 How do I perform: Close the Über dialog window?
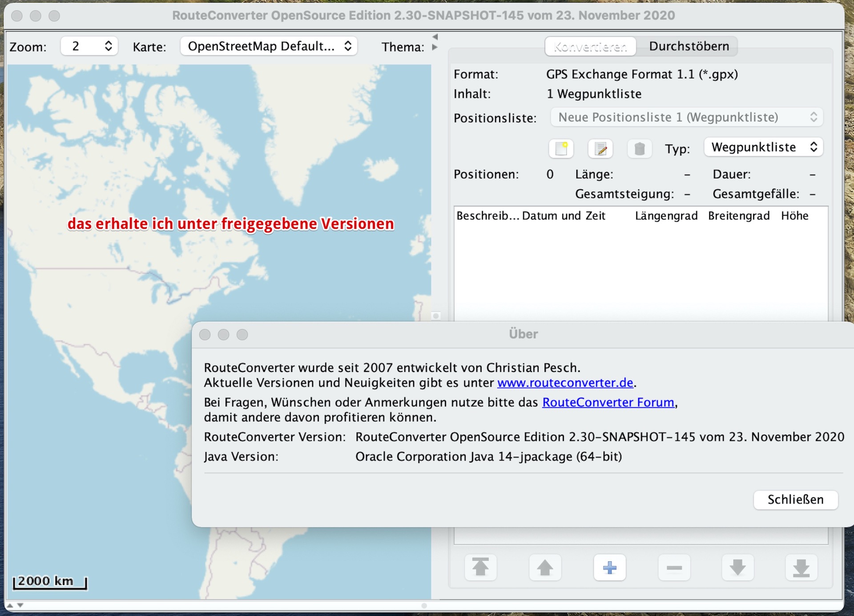point(205,334)
